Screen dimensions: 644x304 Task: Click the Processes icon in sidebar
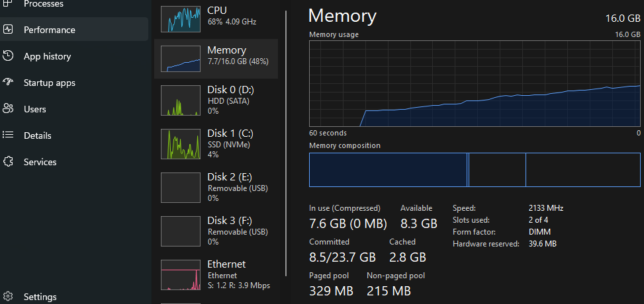(8, 3)
